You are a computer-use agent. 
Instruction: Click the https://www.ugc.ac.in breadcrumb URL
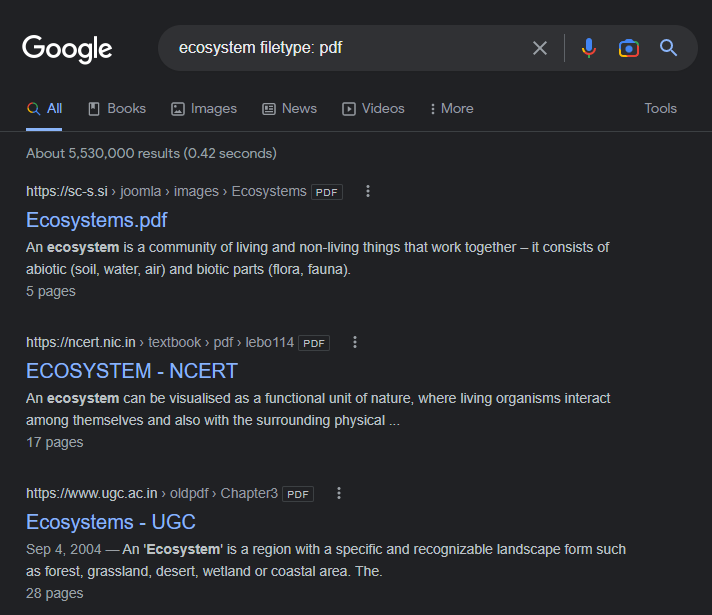(x=92, y=493)
